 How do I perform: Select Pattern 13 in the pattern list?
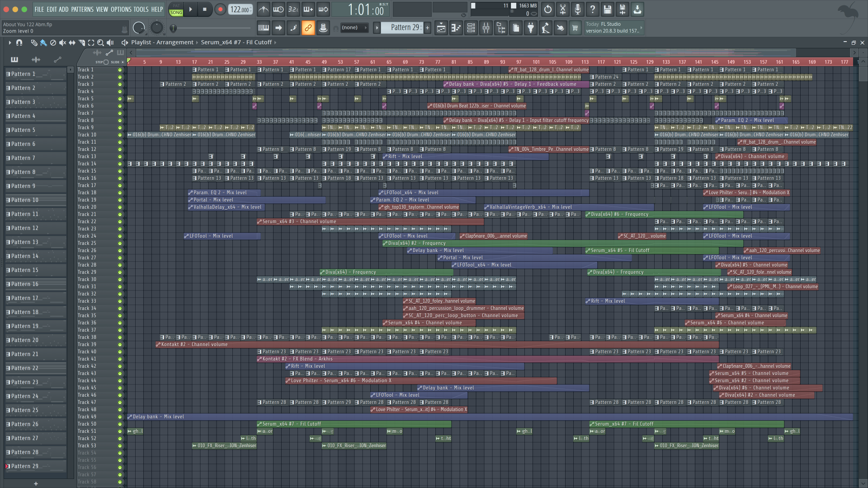36,242
